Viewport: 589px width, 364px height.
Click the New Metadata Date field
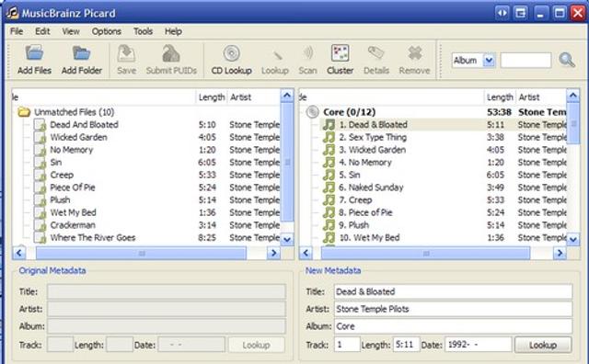pos(479,345)
